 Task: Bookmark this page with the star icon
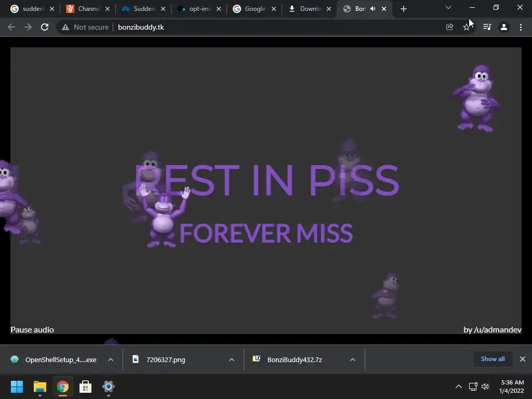(x=467, y=27)
